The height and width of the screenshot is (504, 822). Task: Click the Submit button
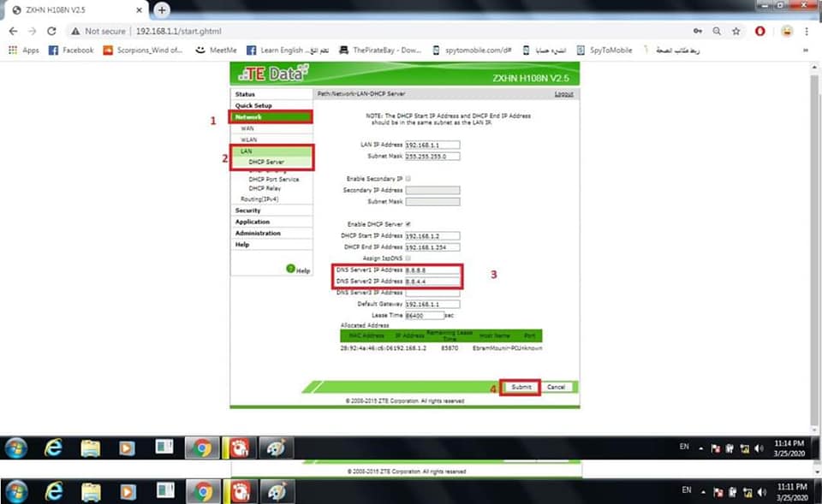[x=521, y=387]
